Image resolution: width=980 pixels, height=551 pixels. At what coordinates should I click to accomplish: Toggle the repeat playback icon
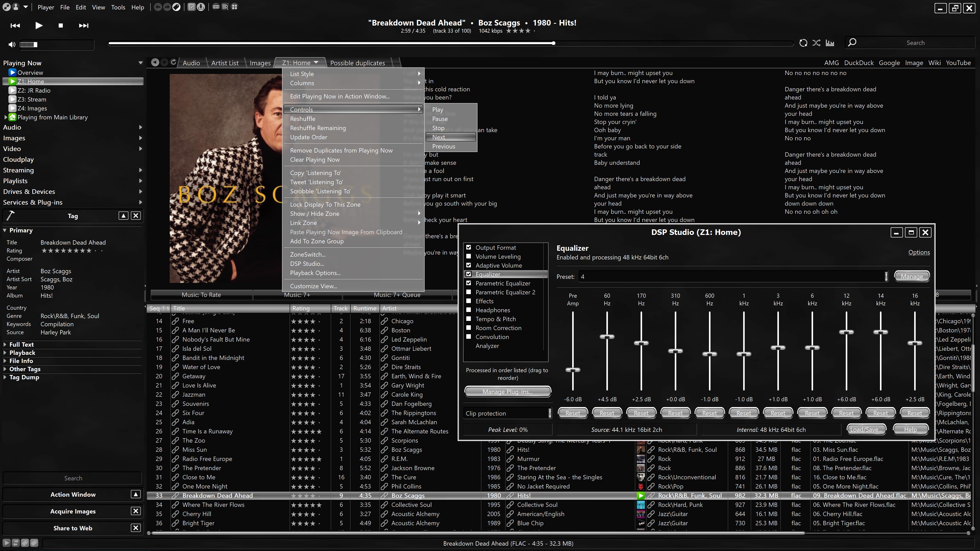point(803,43)
